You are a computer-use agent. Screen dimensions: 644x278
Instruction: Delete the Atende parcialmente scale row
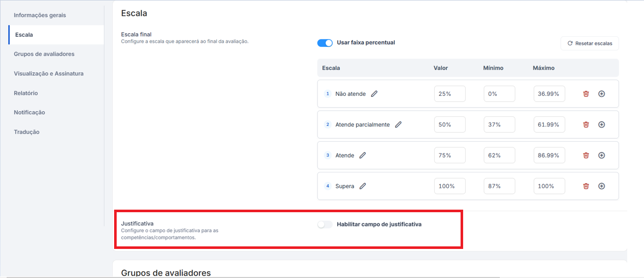(586, 124)
